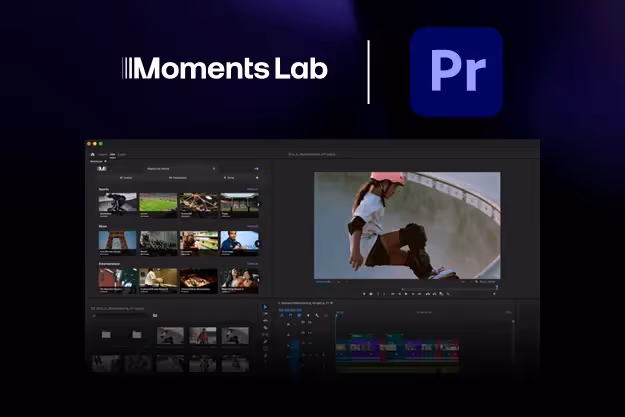Show next items in the News row
The image size is (625, 417).
258,243
